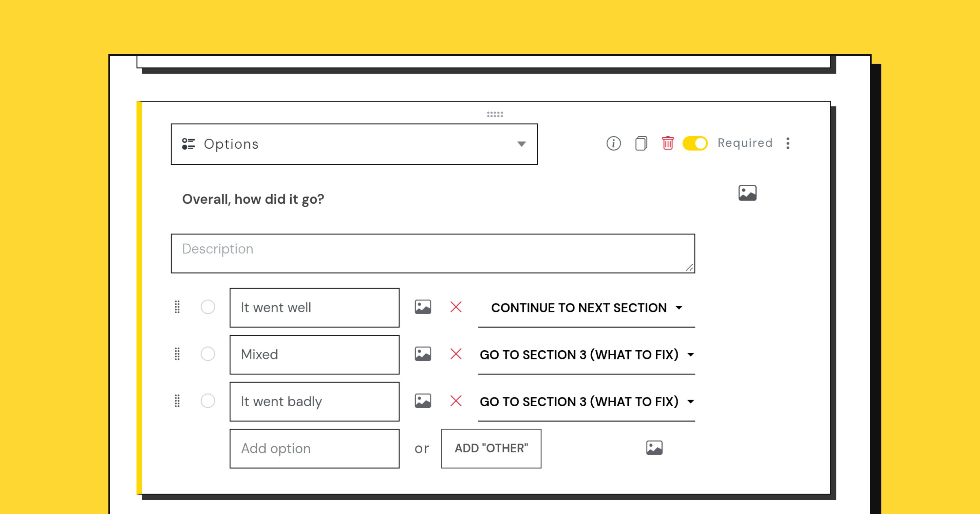Toggle the Required switch off
980x514 pixels.
(695, 143)
